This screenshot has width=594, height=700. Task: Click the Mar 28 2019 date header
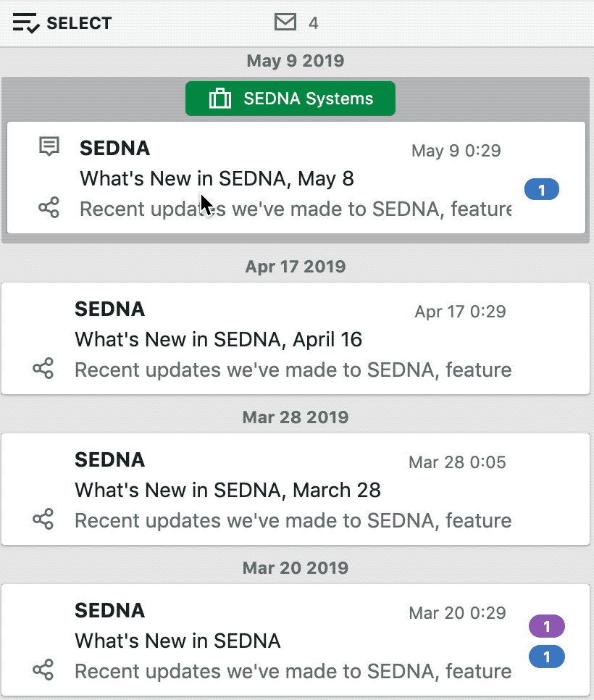click(296, 417)
